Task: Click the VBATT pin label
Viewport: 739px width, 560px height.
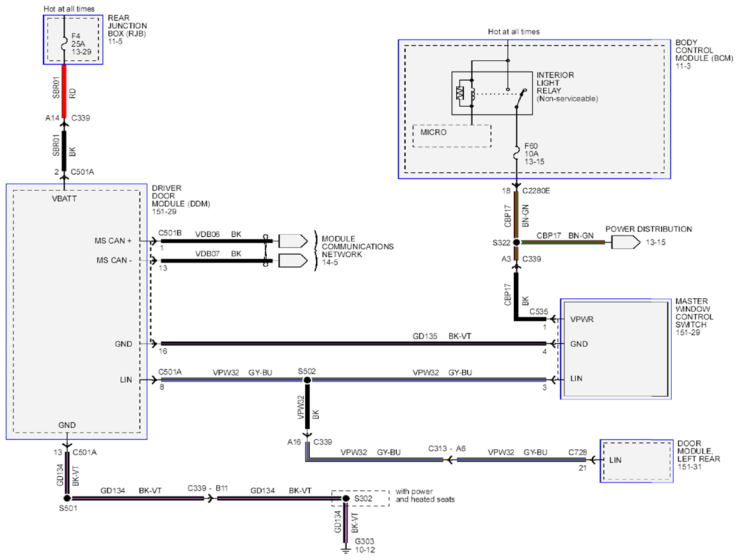Action: (64, 198)
